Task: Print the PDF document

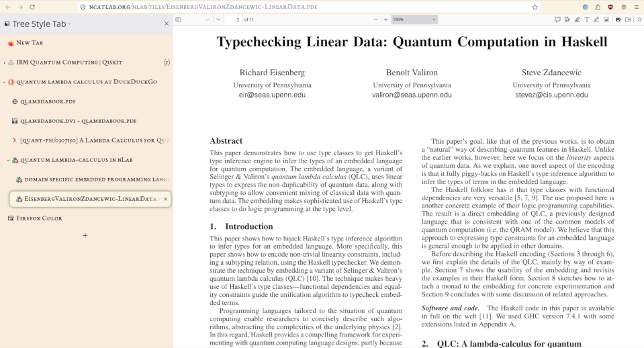Action: coord(618,19)
